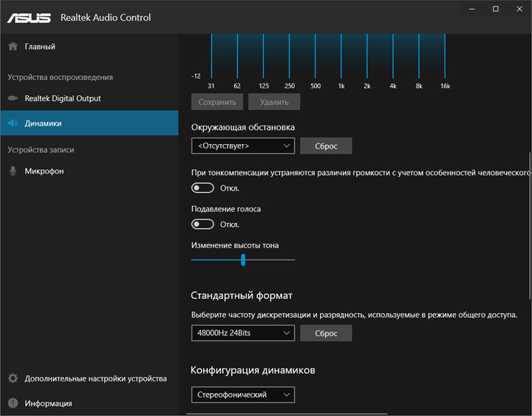Click the 1k equalizer band slider

pyautogui.click(x=341, y=56)
